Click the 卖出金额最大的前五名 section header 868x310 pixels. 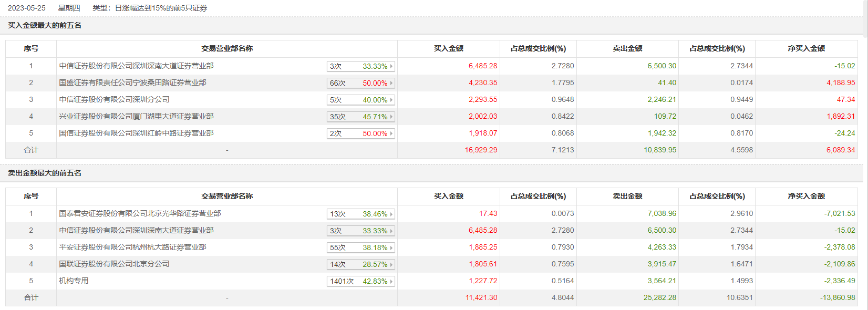point(45,173)
